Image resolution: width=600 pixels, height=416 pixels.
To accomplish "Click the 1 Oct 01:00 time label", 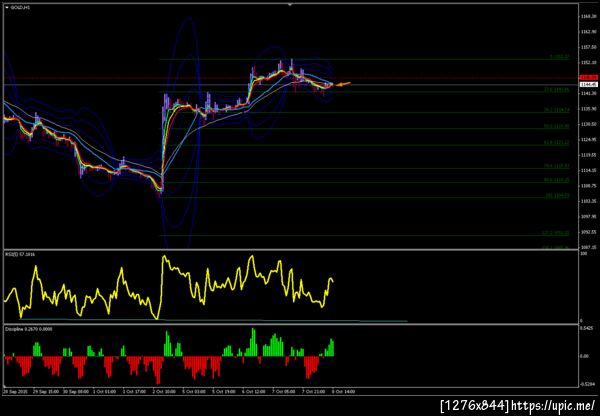I will tap(104, 392).
